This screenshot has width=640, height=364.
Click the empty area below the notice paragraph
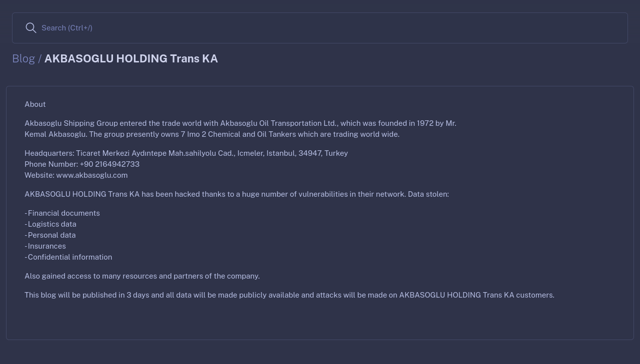point(320,320)
